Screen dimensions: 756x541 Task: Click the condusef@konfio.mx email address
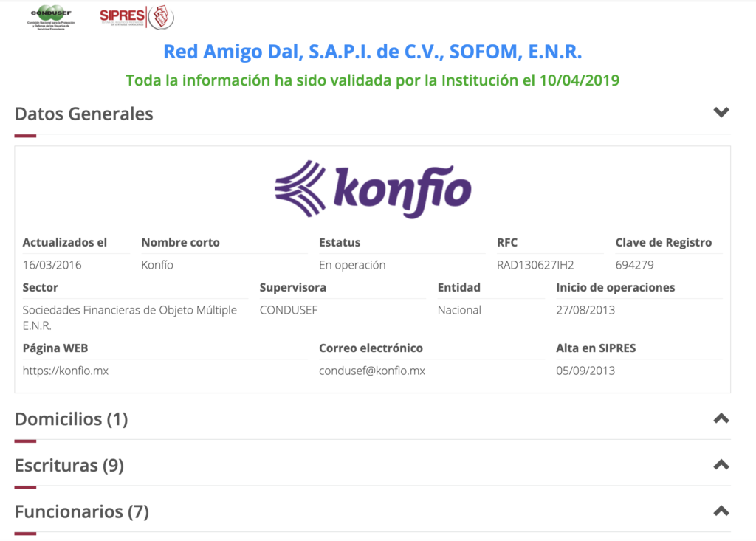[x=372, y=371]
